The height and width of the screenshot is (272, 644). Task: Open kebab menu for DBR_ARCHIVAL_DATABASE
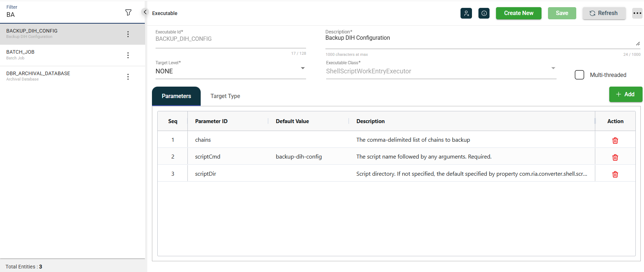[128, 77]
